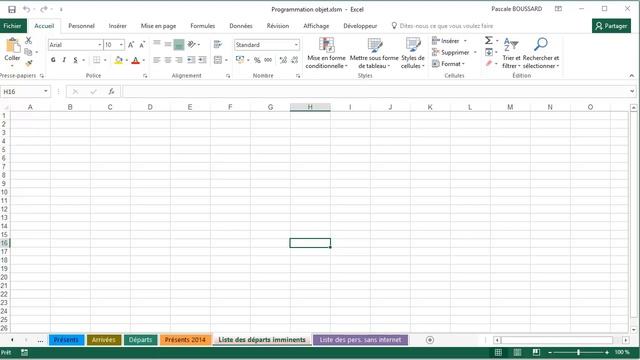Screen dimensions: 640x360
Task: Open the Développeur tab
Action: [x=360, y=26]
